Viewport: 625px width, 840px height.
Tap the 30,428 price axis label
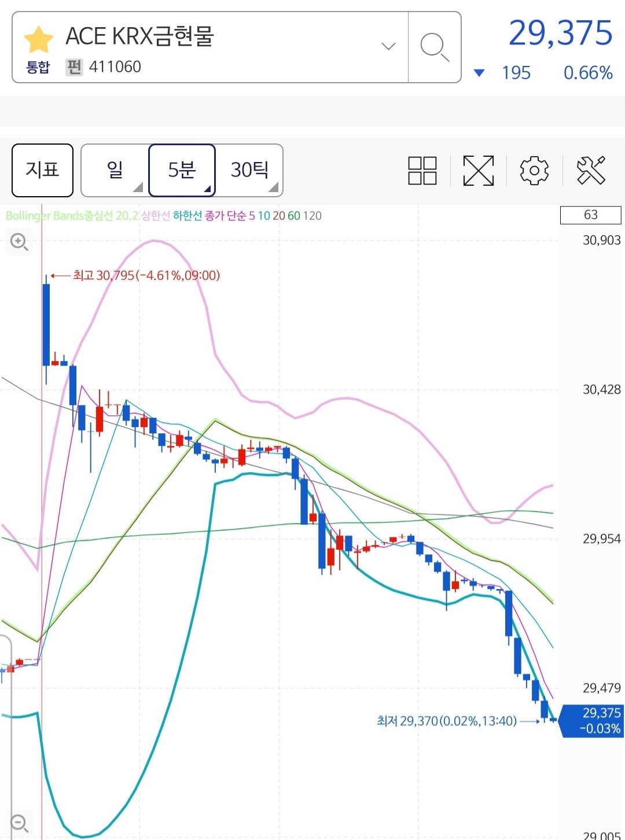click(x=601, y=389)
